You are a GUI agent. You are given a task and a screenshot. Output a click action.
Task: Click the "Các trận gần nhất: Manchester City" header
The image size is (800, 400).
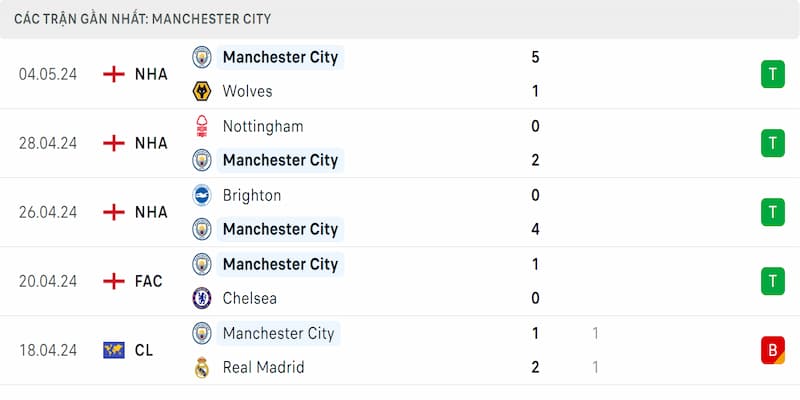(142, 19)
